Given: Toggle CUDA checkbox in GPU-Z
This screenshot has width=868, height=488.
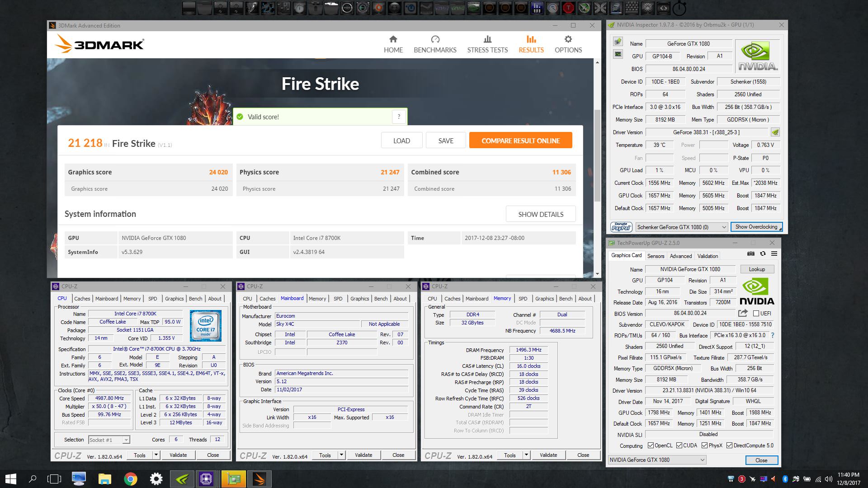Looking at the screenshot, I should click(x=679, y=446).
